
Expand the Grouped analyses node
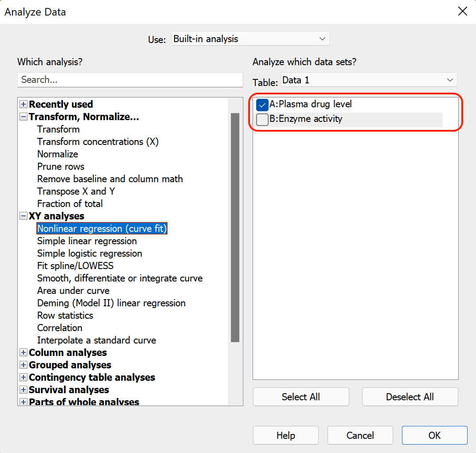point(23,365)
